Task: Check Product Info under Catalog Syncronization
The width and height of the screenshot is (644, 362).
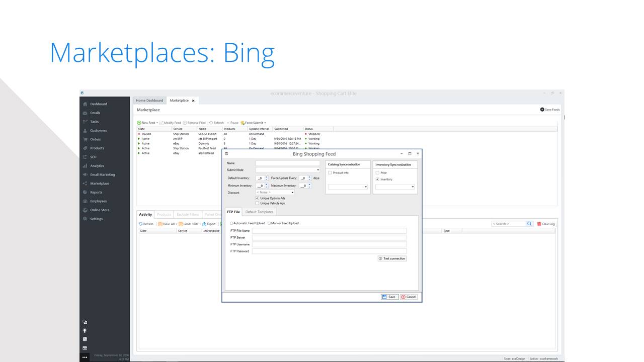Action: pyautogui.click(x=330, y=172)
